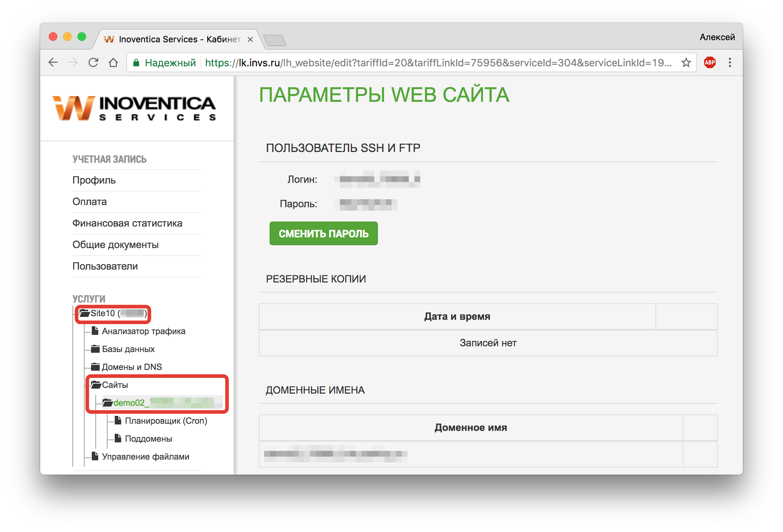Open the Поддомены tree item
Image resolution: width=783 pixels, height=532 pixels.
tap(148, 438)
